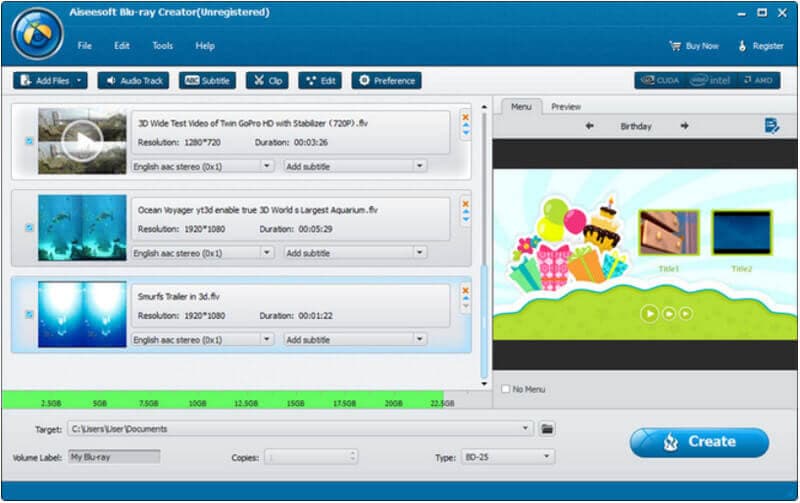The width and height of the screenshot is (800, 503).
Task: Open the Help menu
Action: (205, 45)
